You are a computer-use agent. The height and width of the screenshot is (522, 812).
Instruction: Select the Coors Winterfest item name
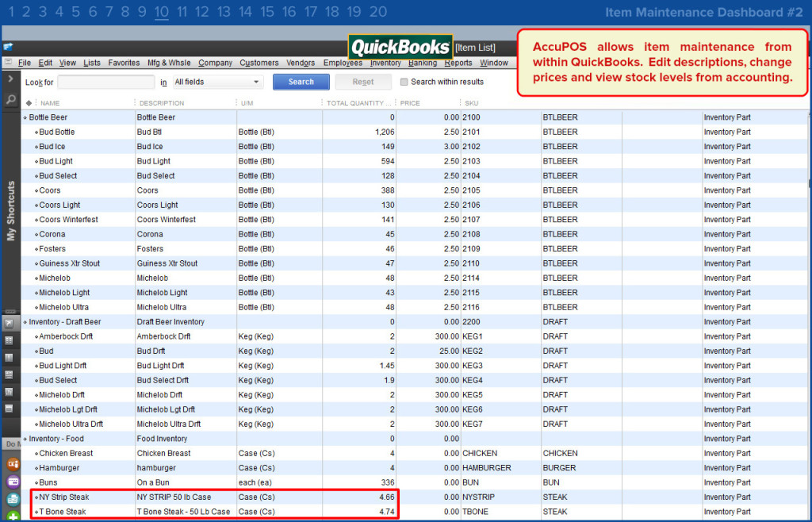point(68,220)
